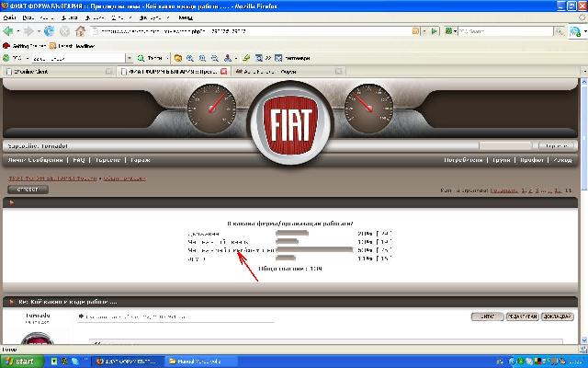
Task: Click the ЦИТАТ quote button on post
Action: pos(486,316)
